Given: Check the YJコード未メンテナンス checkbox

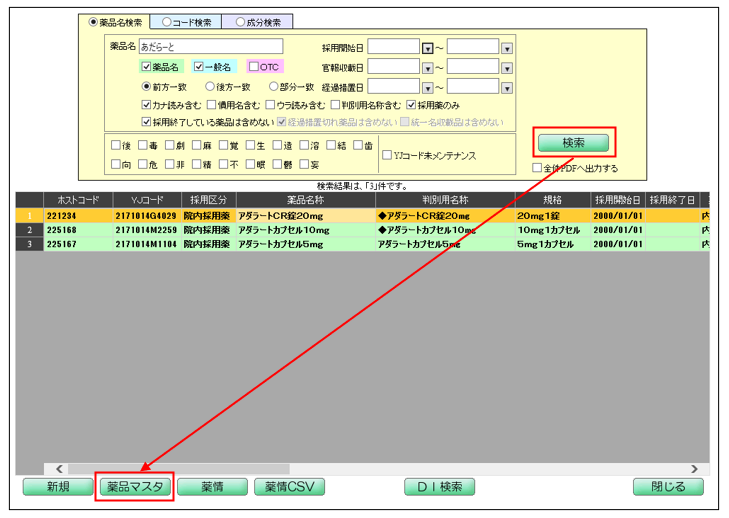Looking at the screenshot, I should tap(386, 156).
